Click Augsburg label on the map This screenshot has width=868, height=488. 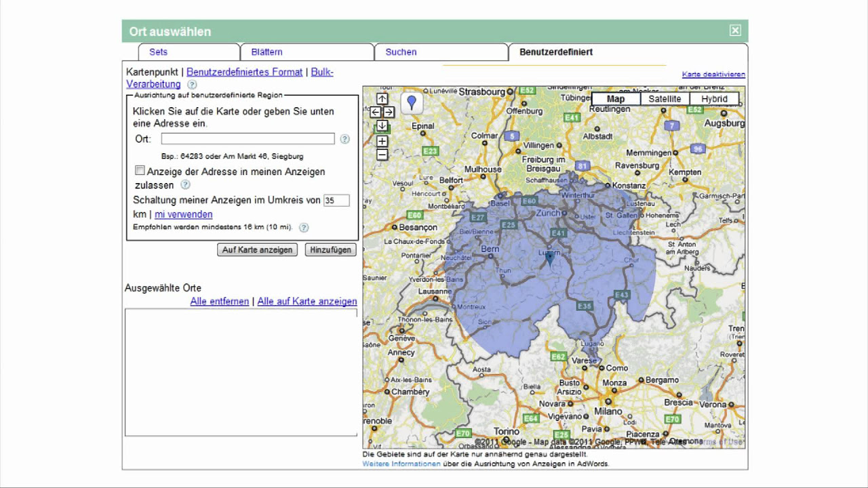724,123
